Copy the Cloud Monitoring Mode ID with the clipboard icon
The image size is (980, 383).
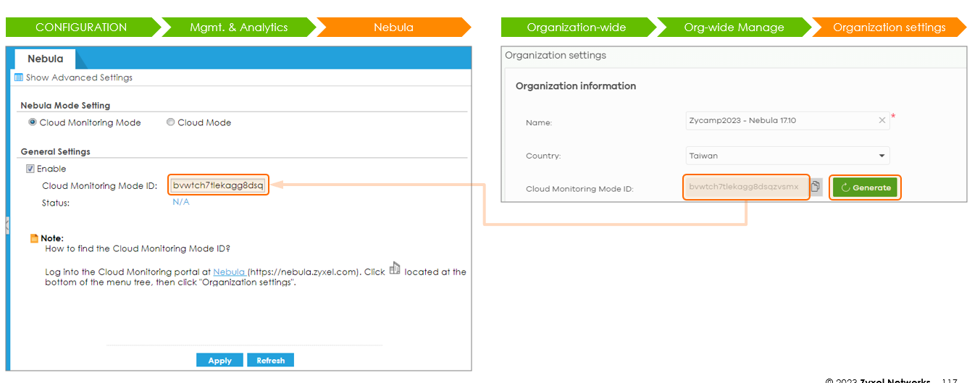coord(816,188)
